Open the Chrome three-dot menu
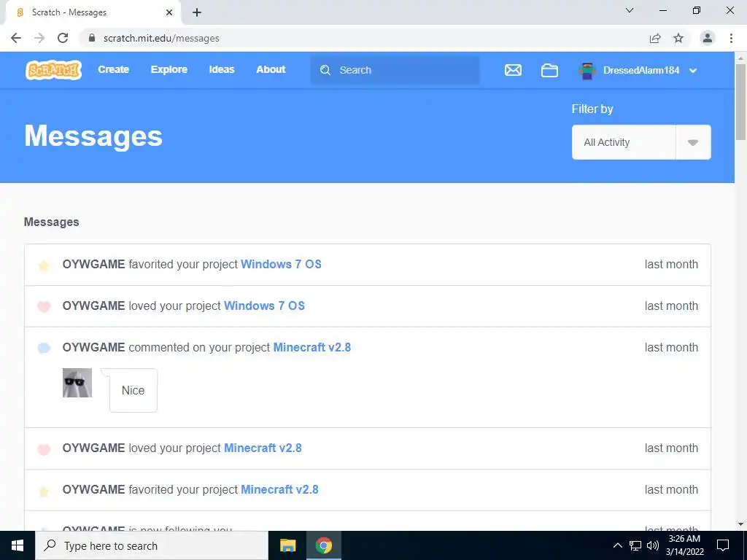This screenshot has height=560, width=747. click(731, 38)
